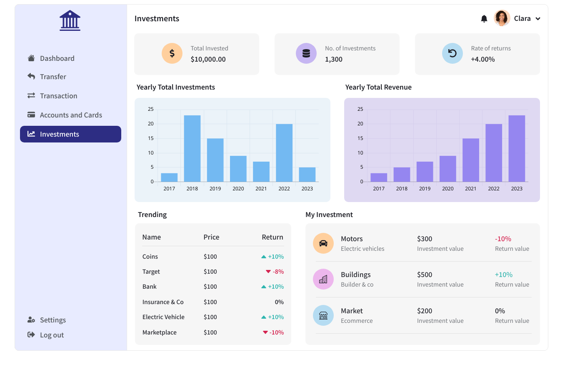575x392 pixels.
Task: Click the notification bell icon
Action: (x=484, y=18)
